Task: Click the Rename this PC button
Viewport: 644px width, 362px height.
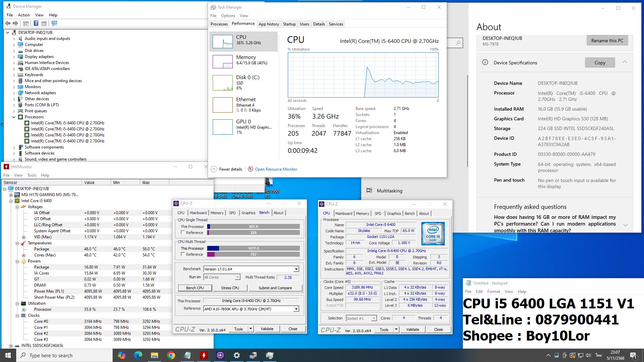Action: point(607,41)
